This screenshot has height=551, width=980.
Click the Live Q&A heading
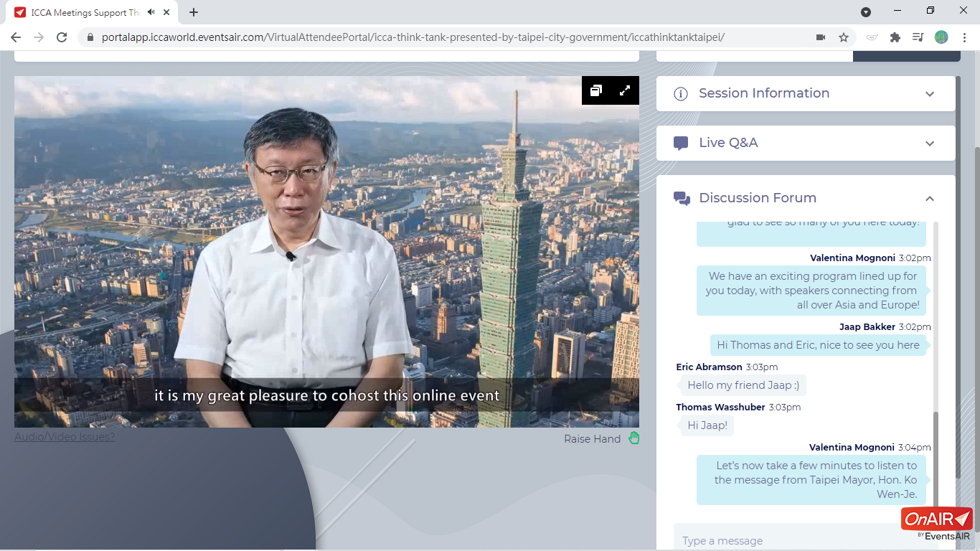point(728,143)
